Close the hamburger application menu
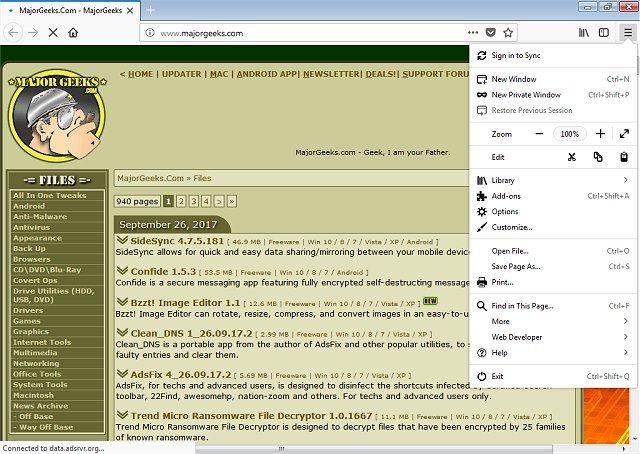The width and height of the screenshot is (640, 454). pyautogui.click(x=628, y=33)
